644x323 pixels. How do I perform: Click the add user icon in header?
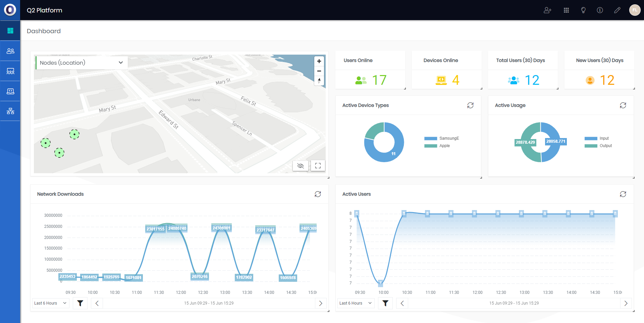click(547, 10)
